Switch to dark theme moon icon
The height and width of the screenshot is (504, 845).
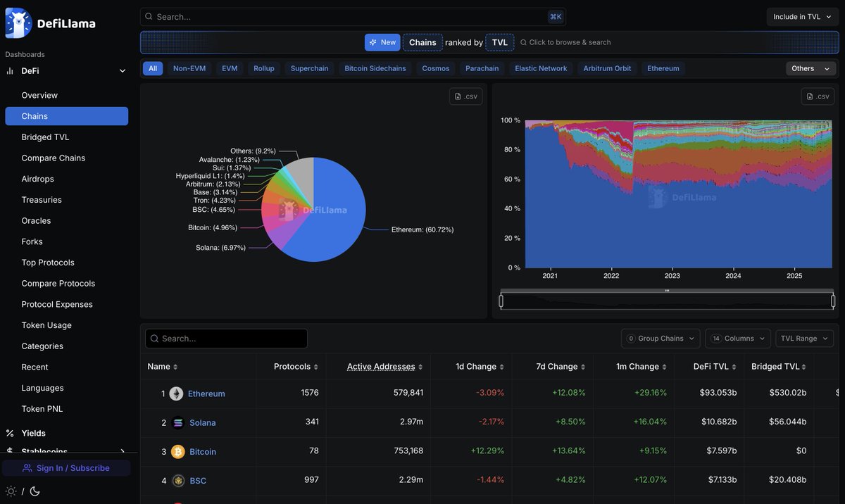coord(35,491)
